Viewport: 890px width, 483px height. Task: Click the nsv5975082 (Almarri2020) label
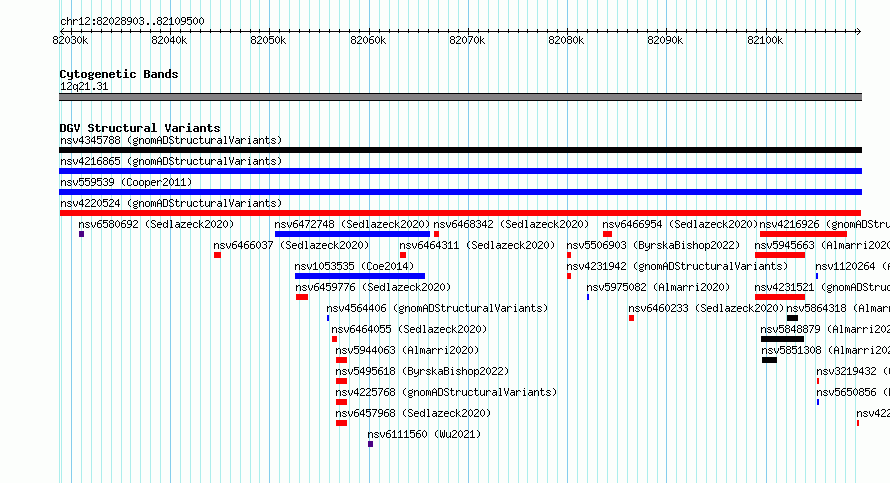click(658, 287)
